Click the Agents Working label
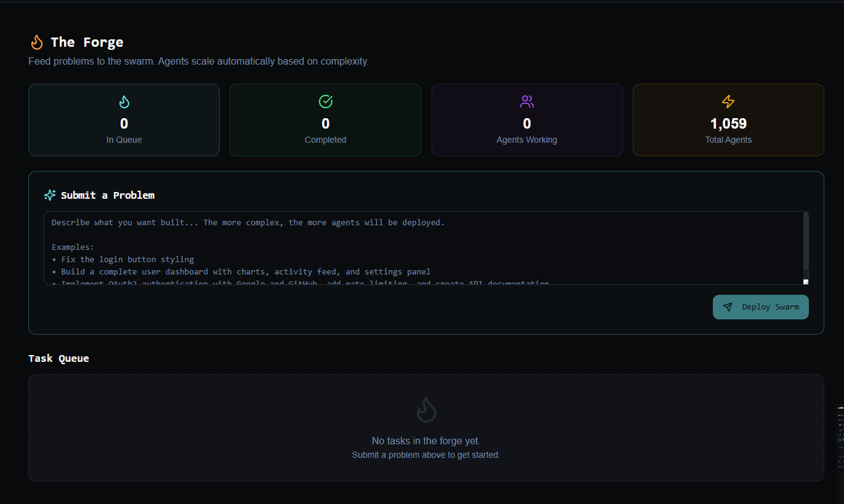The image size is (844, 504). [527, 140]
